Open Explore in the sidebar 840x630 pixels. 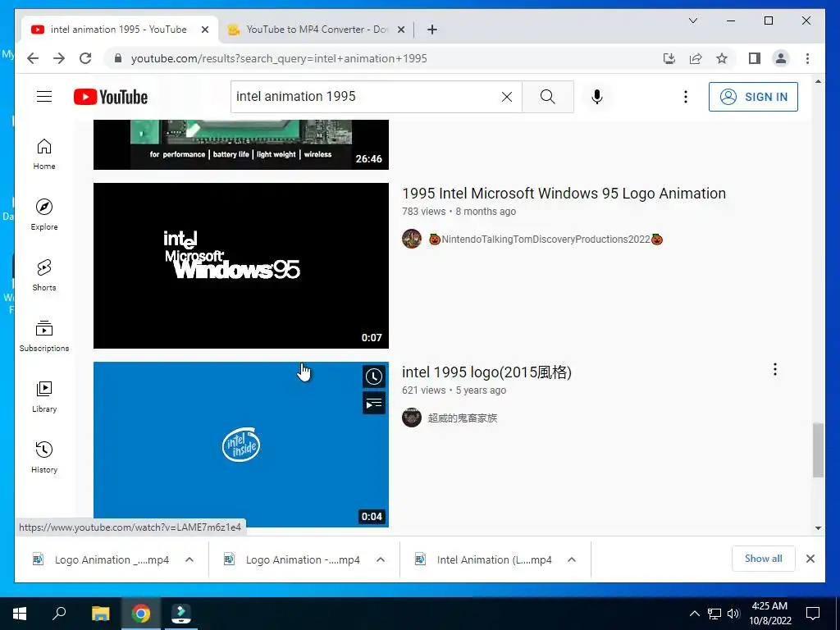click(x=44, y=215)
